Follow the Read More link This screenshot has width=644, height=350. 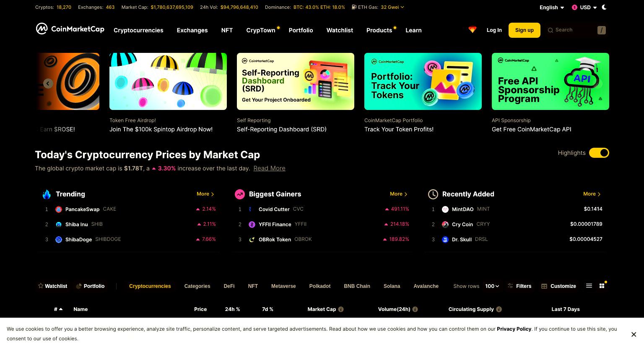[x=269, y=168]
